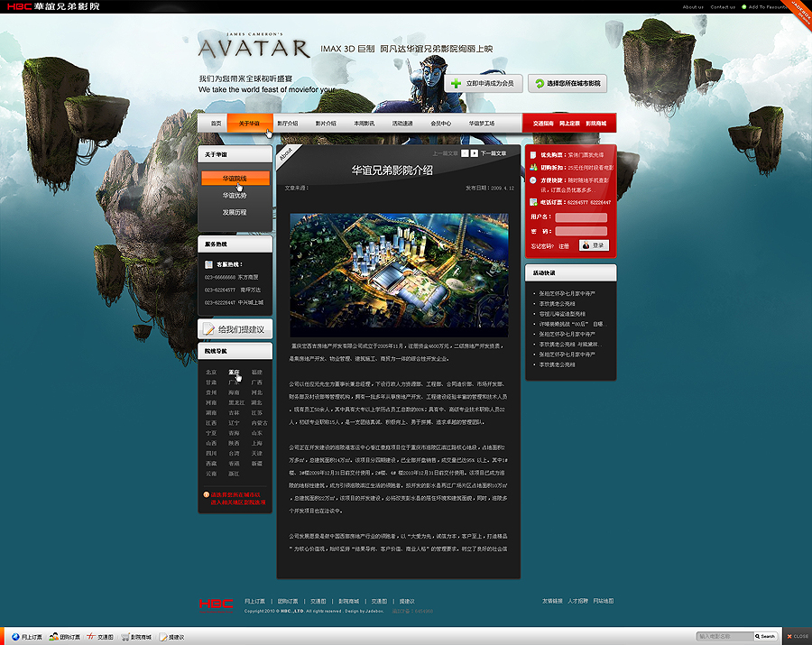Click the 选择您所在城市影院 button
Screen dimensions: 812x645
pyautogui.click(x=567, y=83)
